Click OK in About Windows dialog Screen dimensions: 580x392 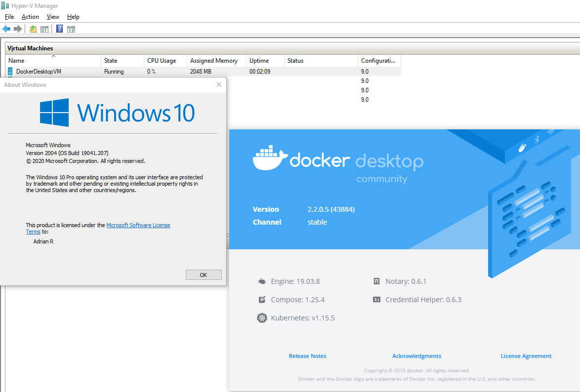click(204, 275)
